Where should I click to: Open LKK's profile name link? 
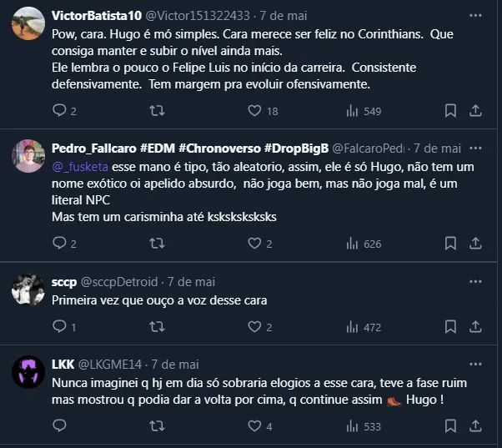[63, 364]
